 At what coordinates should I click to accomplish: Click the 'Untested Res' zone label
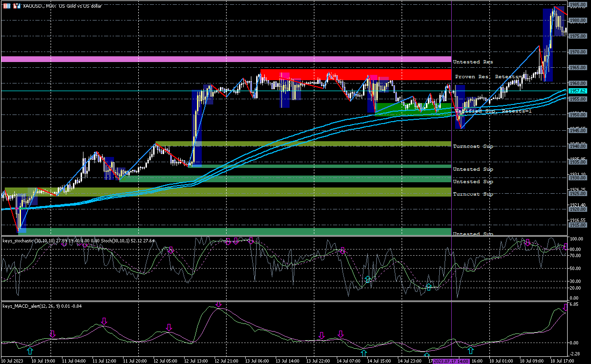[x=473, y=62]
